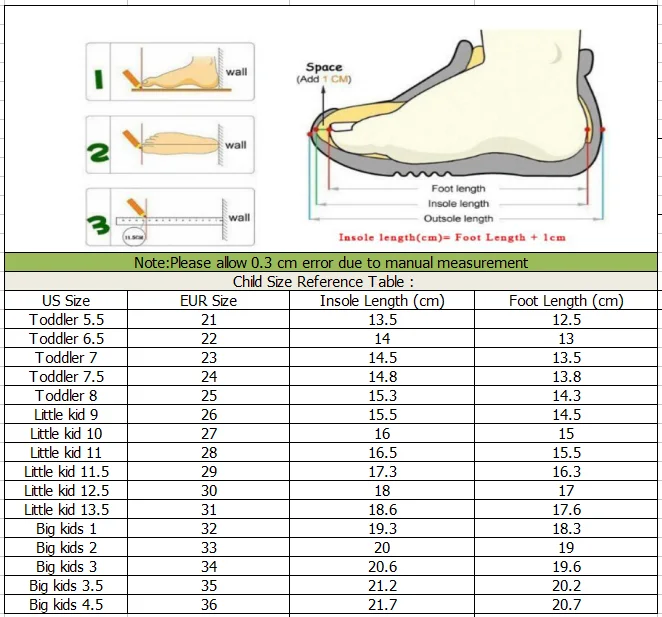
Task: Select the 'Toddler 6.5' cell
Action: [x=66, y=339]
